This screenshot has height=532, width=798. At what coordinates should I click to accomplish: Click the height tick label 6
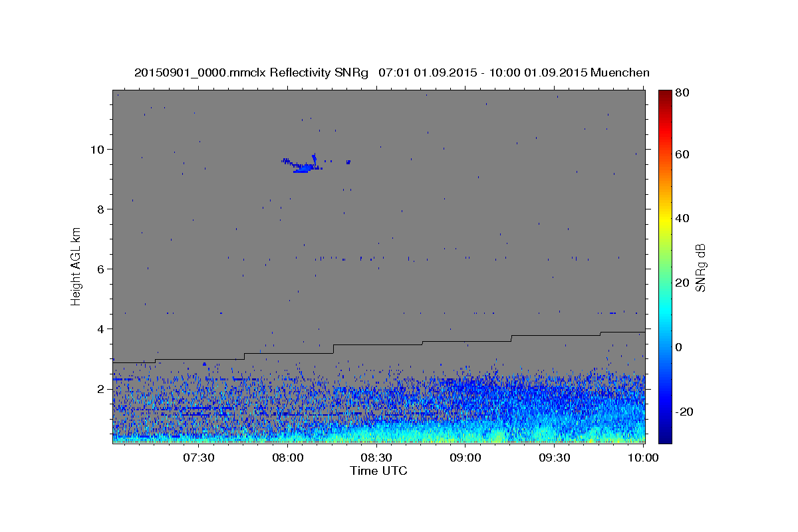coord(100,269)
